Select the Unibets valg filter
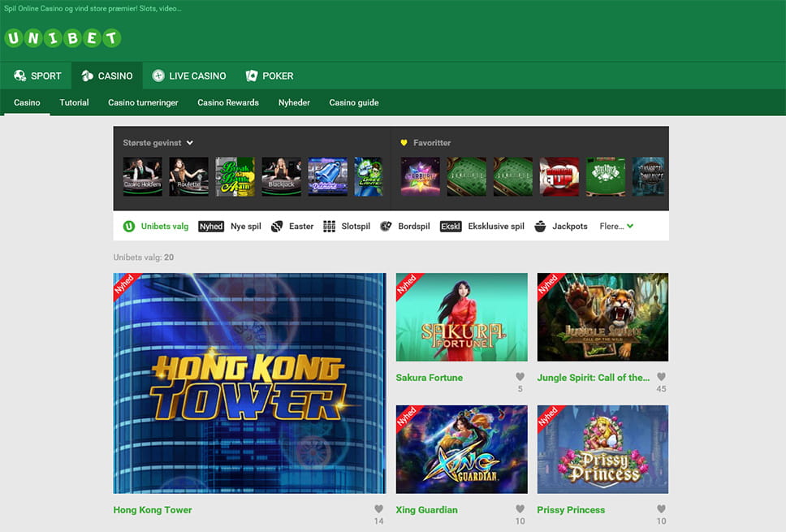This screenshot has width=786, height=532. pos(156,226)
